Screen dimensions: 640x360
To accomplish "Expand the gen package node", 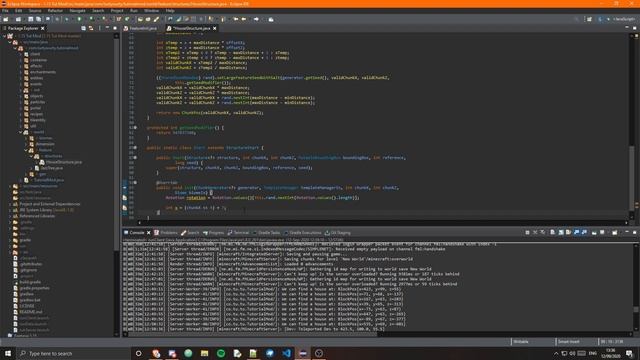I will tap(26, 174).
